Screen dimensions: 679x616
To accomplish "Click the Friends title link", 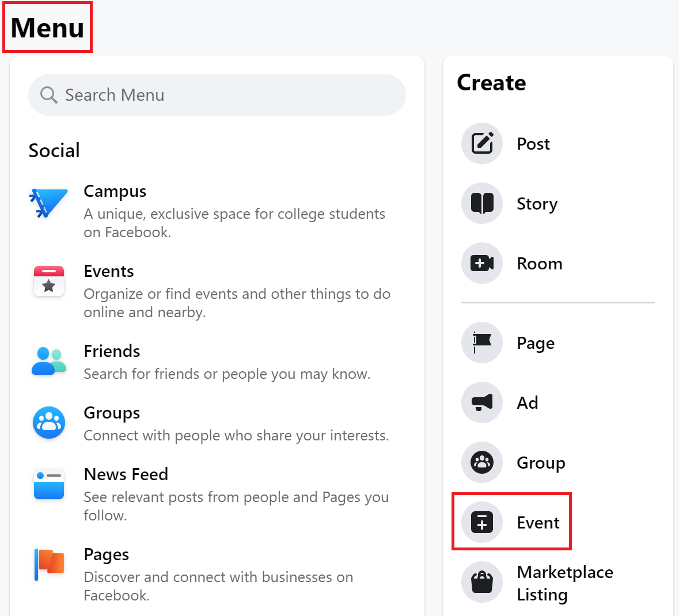I will coord(112,351).
